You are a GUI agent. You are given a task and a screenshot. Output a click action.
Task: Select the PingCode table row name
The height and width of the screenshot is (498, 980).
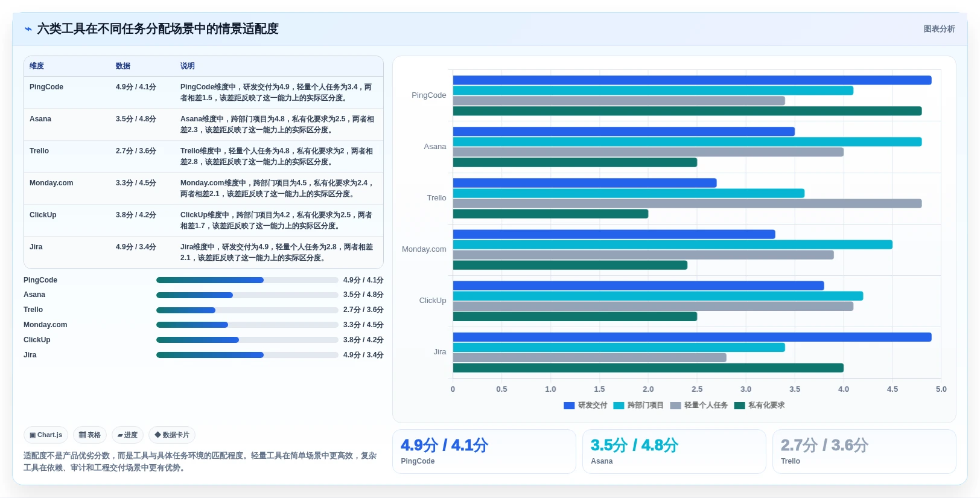[x=46, y=87]
